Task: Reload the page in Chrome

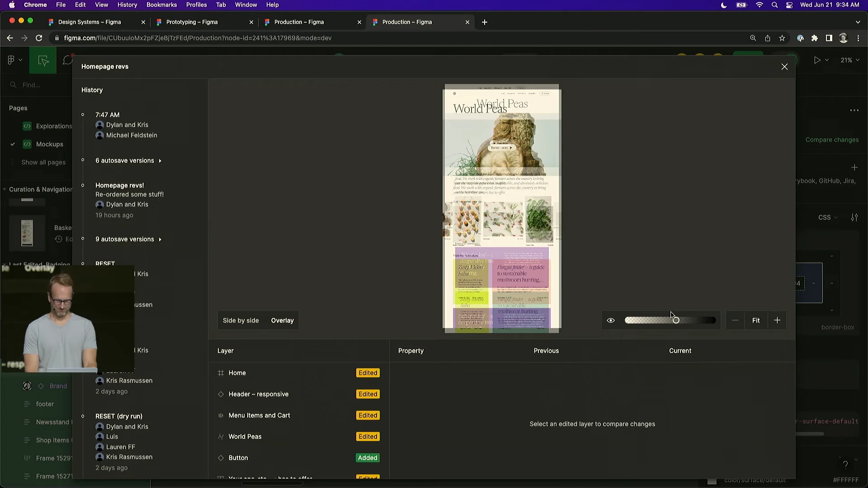Action: pyautogui.click(x=39, y=38)
